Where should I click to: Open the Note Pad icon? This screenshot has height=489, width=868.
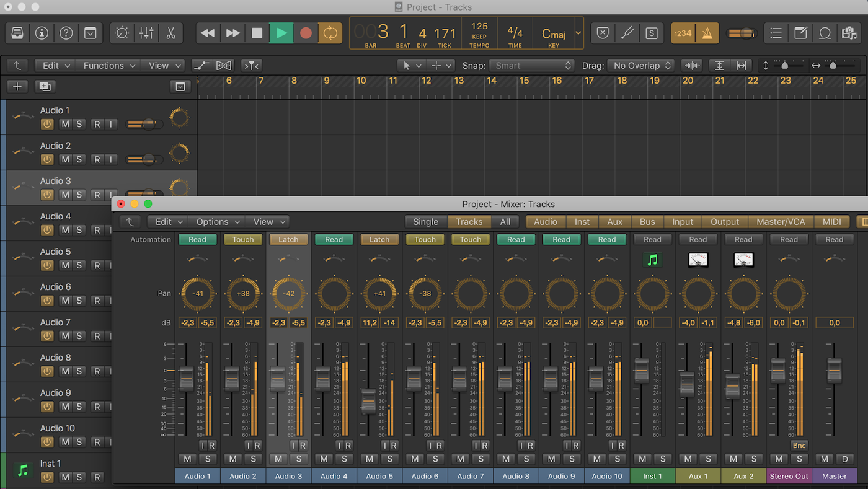800,33
